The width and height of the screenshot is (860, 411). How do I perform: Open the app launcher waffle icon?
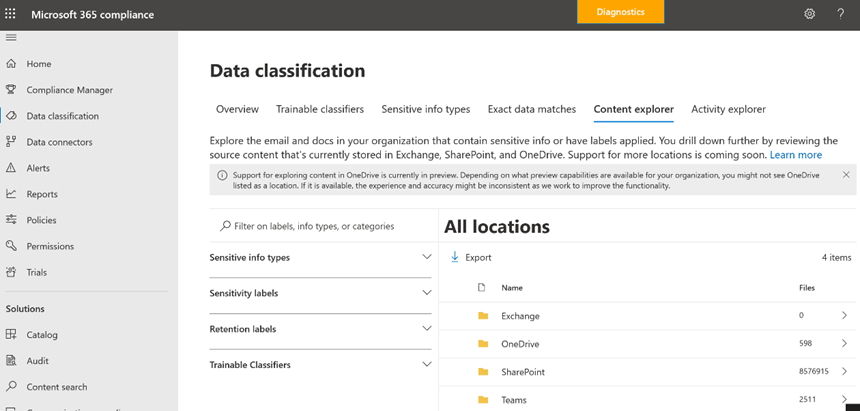(11, 15)
